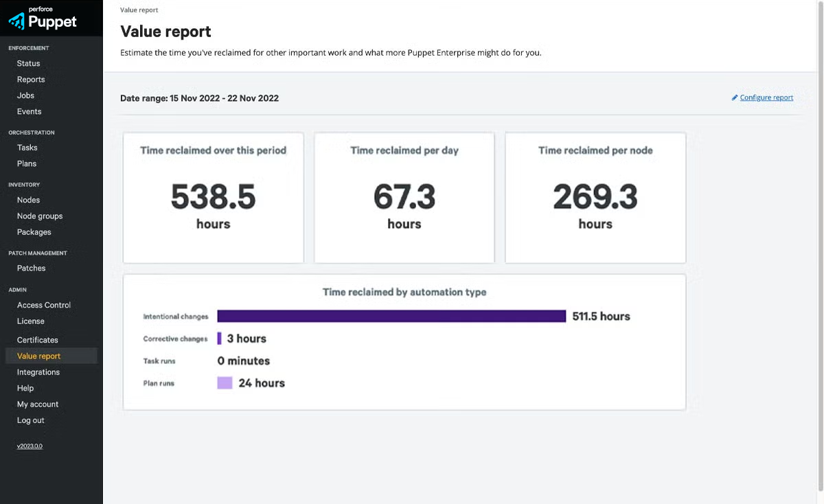View the Packages inventory

pyautogui.click(x=33, y=232)
